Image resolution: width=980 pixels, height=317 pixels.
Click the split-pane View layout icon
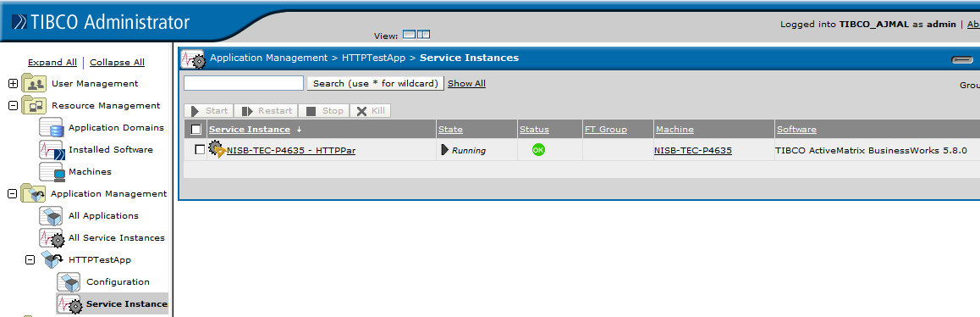424,35
